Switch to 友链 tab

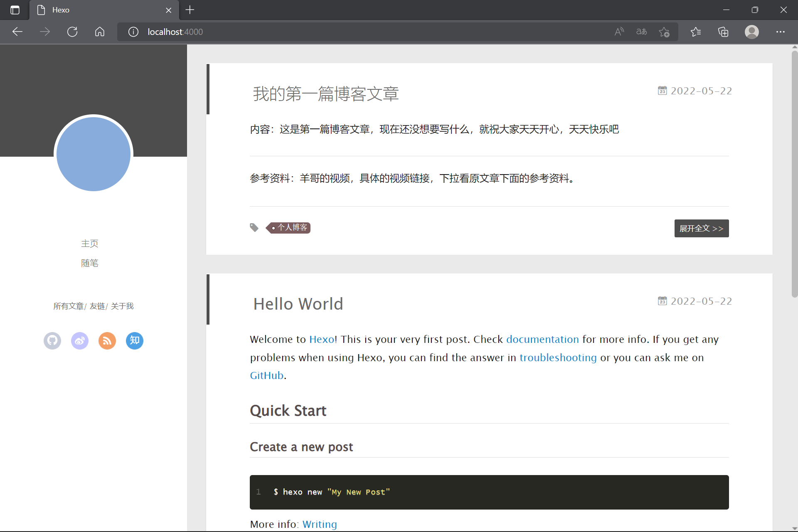[98, 306]
